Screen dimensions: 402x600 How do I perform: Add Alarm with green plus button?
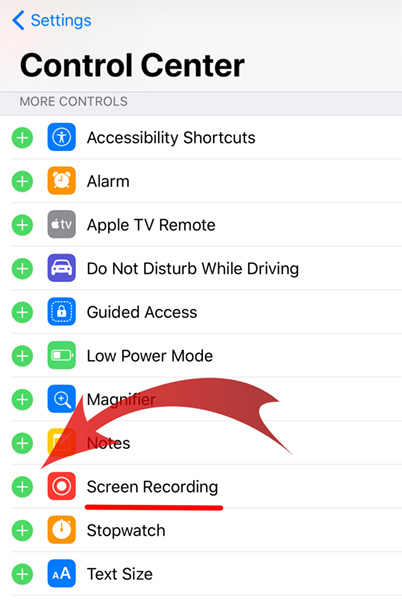point(22,181)
